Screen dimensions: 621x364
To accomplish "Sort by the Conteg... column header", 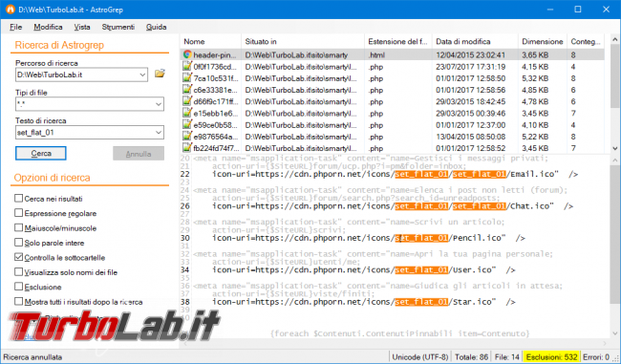I will pyautogui.click(x=586, y=41).
